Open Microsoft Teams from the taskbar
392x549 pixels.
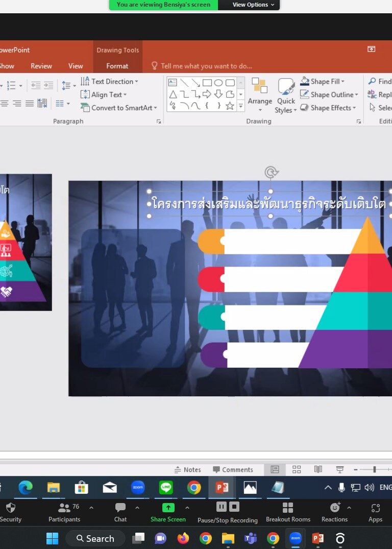250,538
